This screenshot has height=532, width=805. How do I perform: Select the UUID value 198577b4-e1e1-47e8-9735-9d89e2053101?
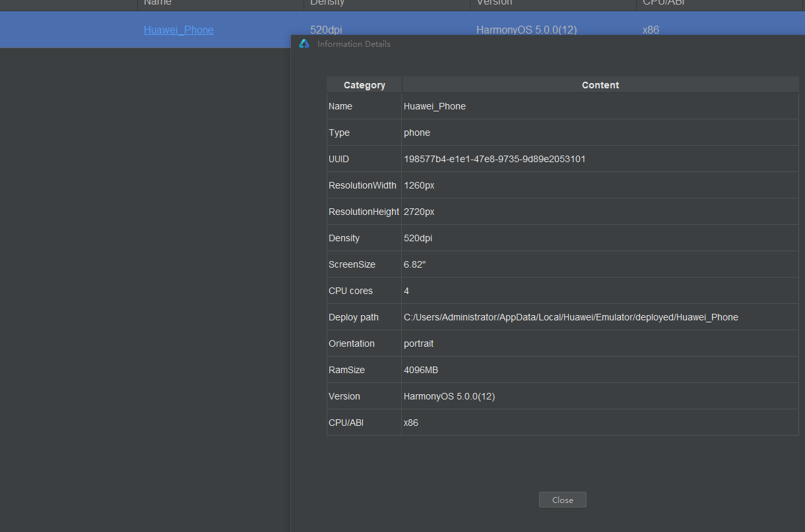click(x=495, y=159)
